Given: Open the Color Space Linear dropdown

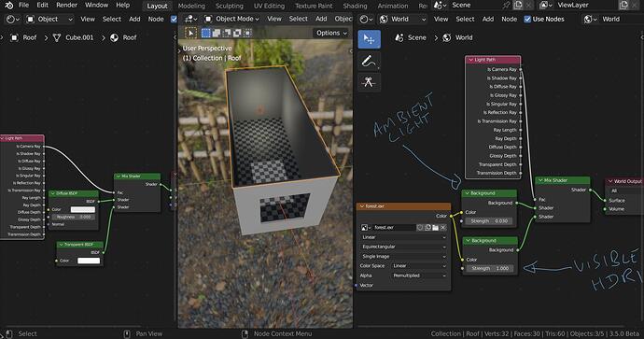Looking at the screenshot, I should [x=418, y=266].
